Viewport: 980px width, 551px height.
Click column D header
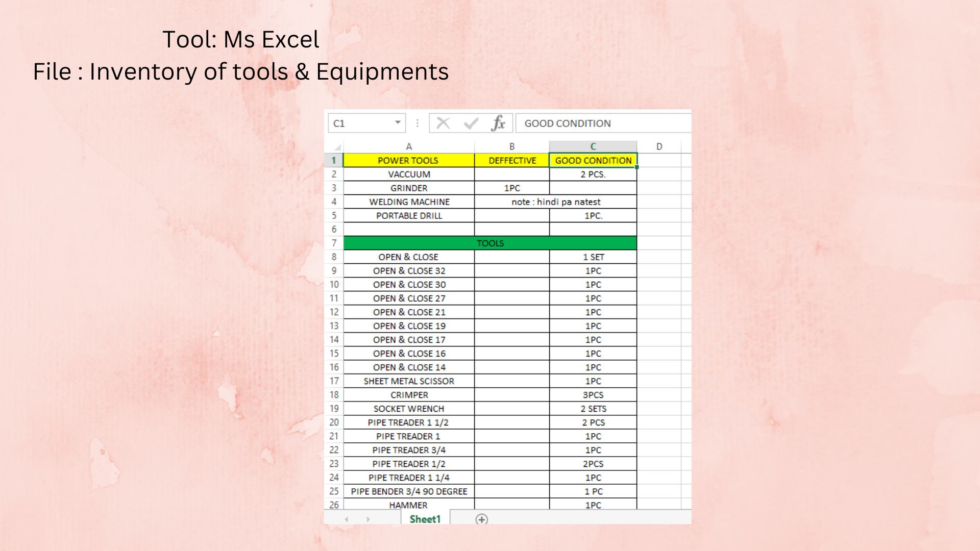pyautogui.click(x=659, y=146)
